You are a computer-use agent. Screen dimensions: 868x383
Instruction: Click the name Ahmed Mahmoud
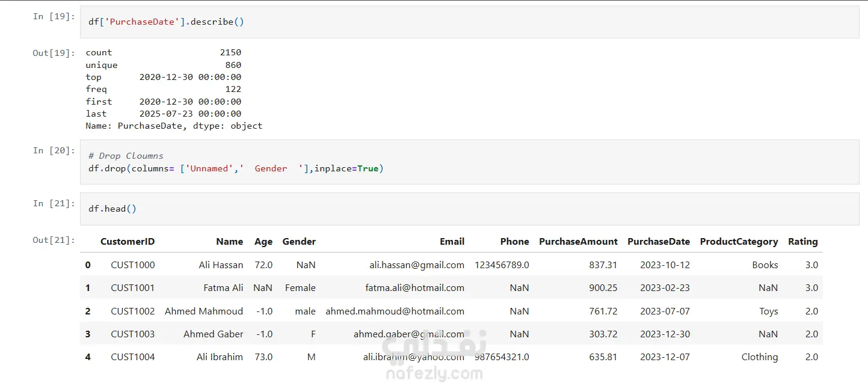204,311
